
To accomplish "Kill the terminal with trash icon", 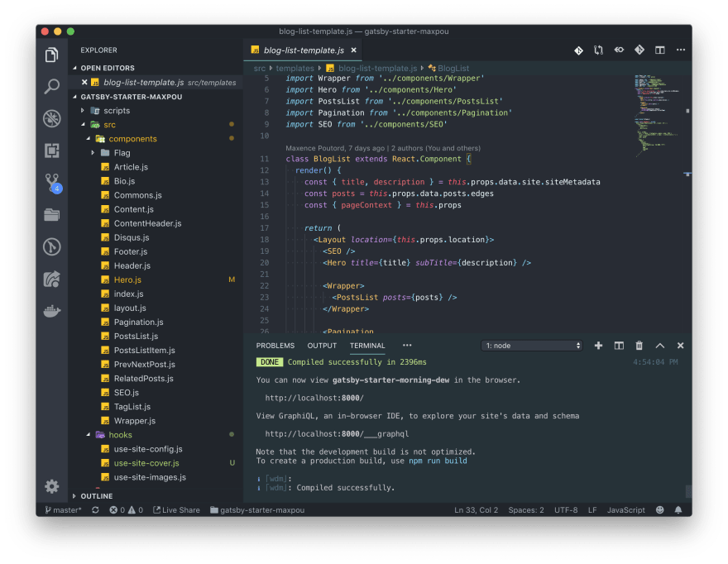I will pyautogui.click(x=639, y=346).
